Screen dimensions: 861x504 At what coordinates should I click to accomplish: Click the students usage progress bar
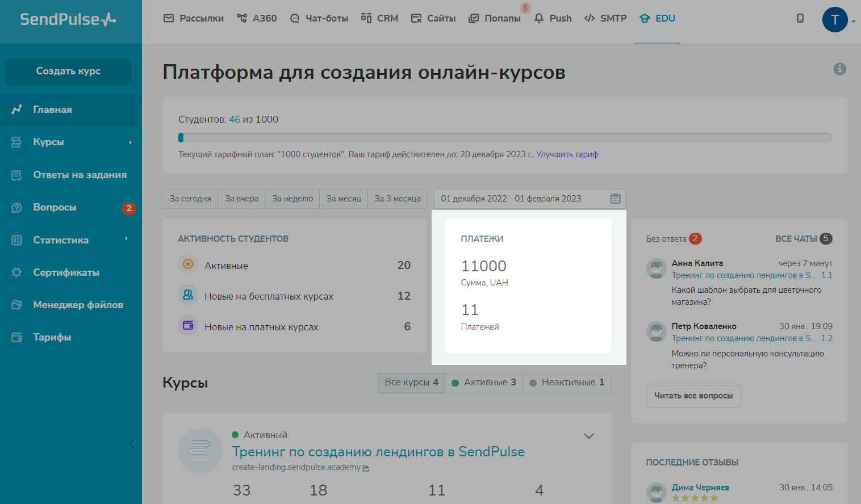[504, 137]
